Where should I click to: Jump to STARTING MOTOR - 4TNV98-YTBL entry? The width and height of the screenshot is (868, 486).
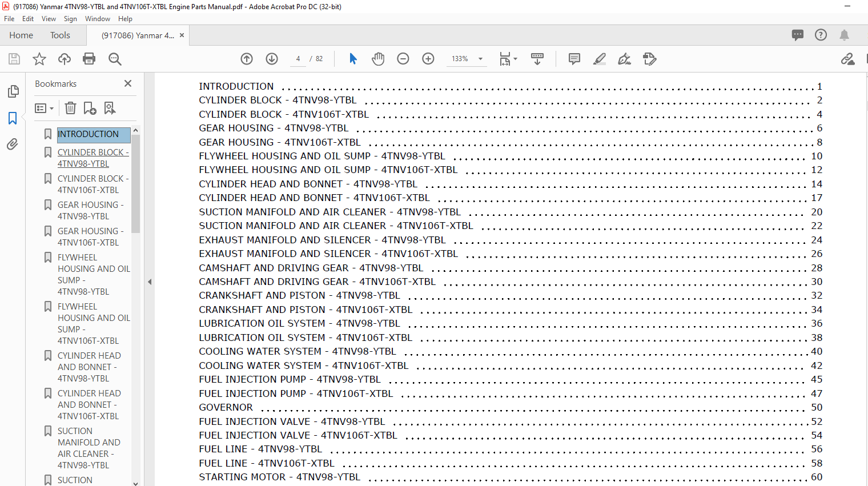(280, 477)
